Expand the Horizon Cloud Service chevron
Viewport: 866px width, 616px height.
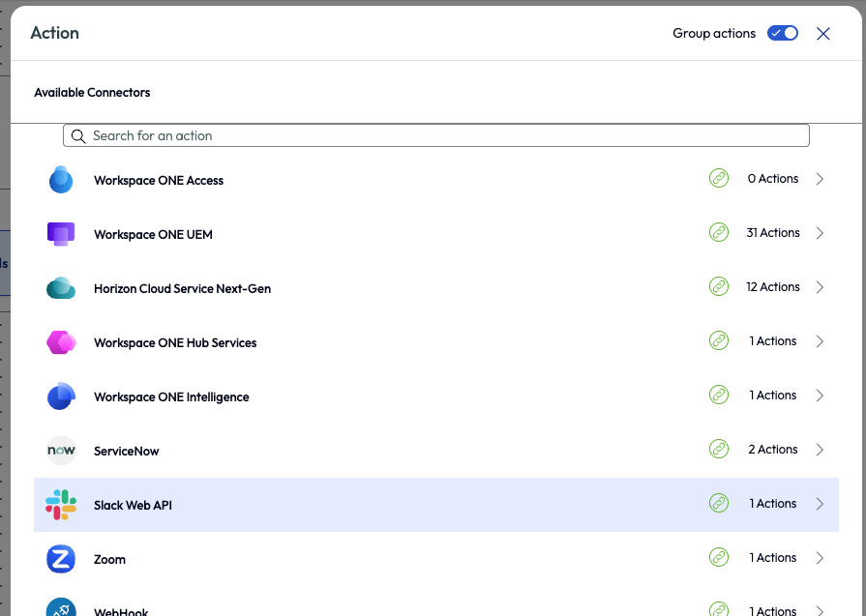coord(820,287)
